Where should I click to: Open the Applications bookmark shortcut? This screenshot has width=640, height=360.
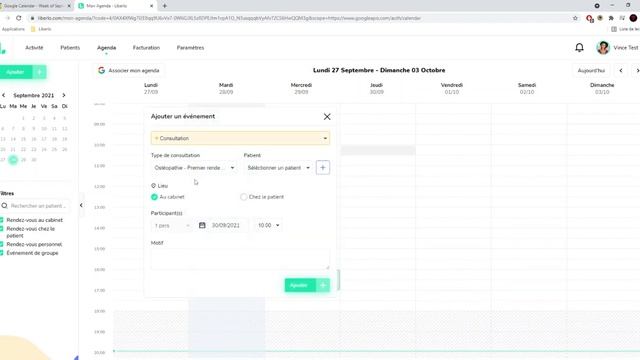coord(13,29)
